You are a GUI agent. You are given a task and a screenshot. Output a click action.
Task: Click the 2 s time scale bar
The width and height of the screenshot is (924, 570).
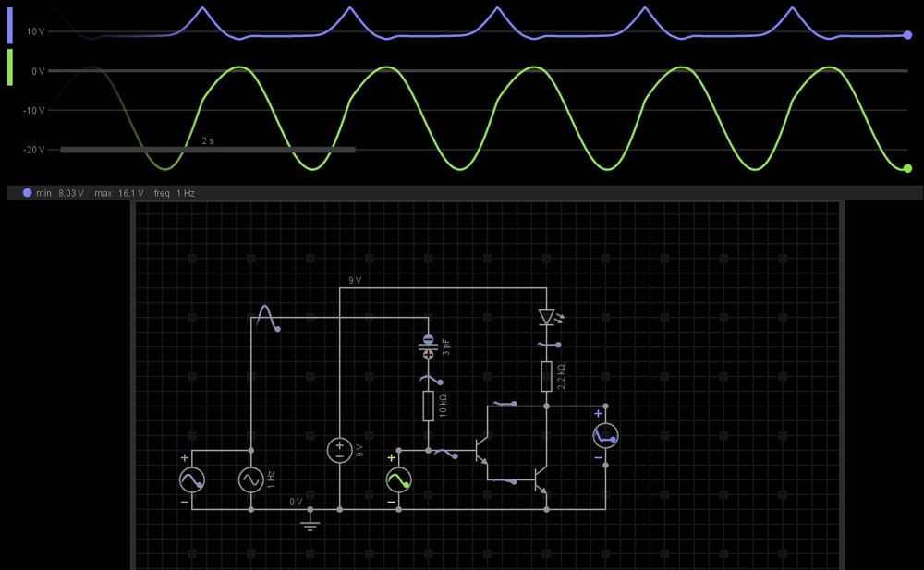pos(208,149)
